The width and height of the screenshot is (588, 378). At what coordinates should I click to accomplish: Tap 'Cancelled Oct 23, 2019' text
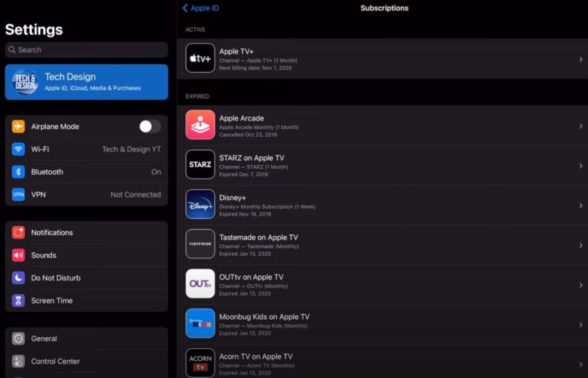(x=248, y=135)
